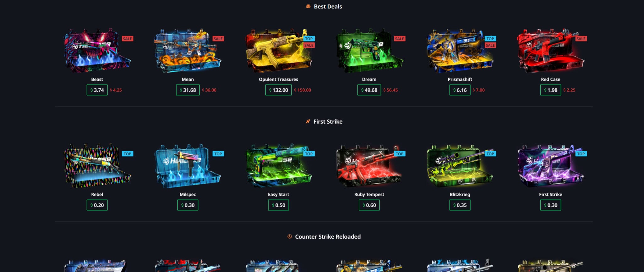Click the $132.00 Opulent Treasures price
This screenshot has width=644, height=272.
click(278, 90)
